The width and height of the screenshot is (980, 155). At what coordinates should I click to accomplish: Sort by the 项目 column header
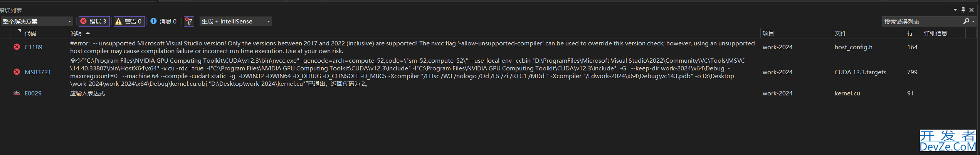tap(768, 33)
